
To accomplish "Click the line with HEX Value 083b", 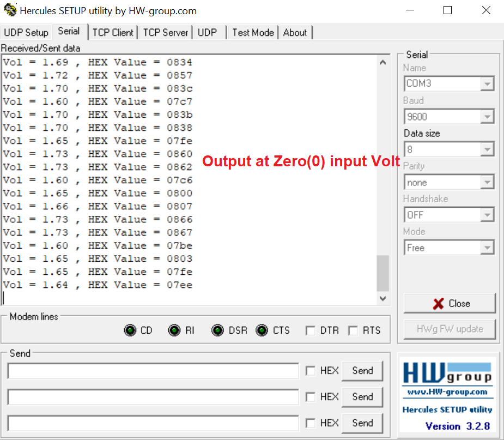I will (x=98, y=115).
